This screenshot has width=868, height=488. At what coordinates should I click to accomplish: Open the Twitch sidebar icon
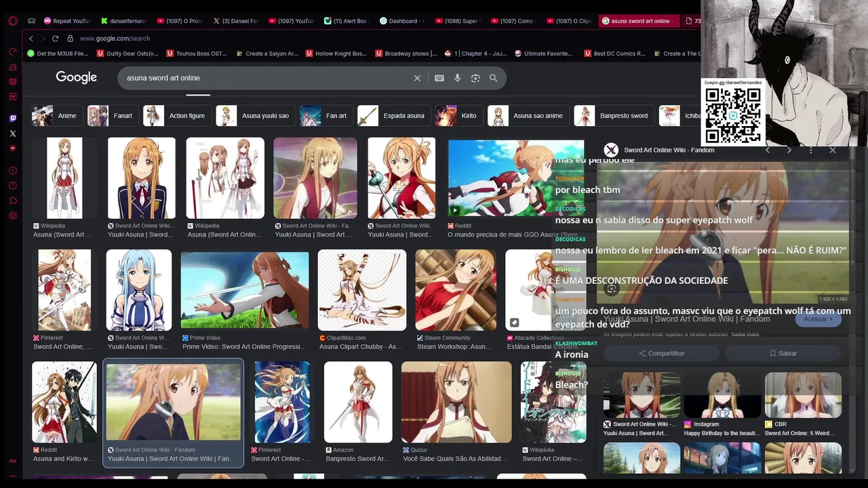click(x=13, y=119)
